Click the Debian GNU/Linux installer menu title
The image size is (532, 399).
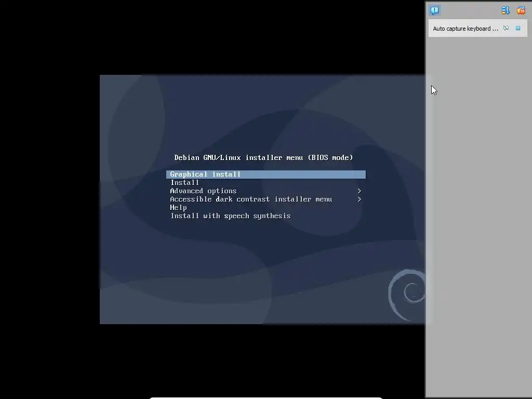coord(263,158)
